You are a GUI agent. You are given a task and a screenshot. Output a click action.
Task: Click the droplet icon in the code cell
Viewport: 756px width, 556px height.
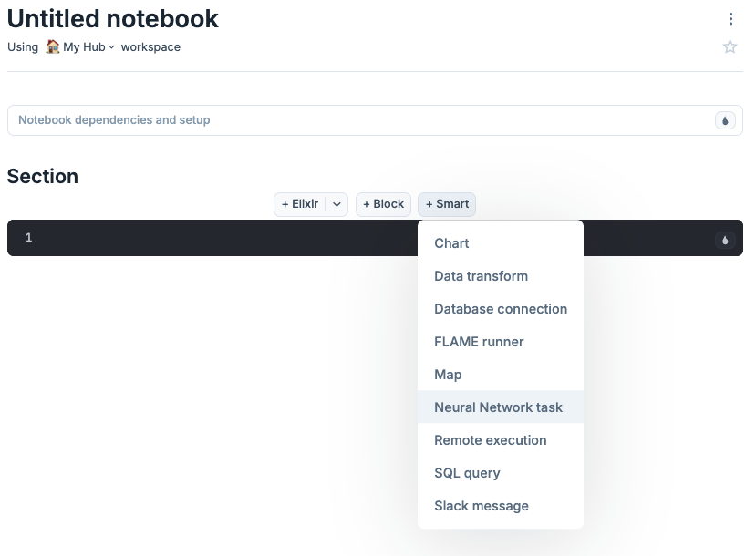coord(725,240)
